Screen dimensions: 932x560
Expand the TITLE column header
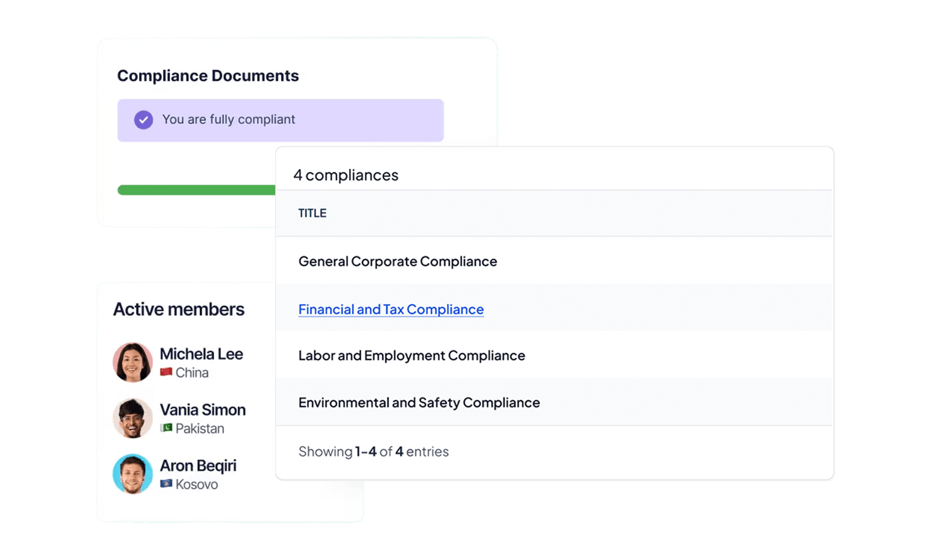(x=312, y=213)
